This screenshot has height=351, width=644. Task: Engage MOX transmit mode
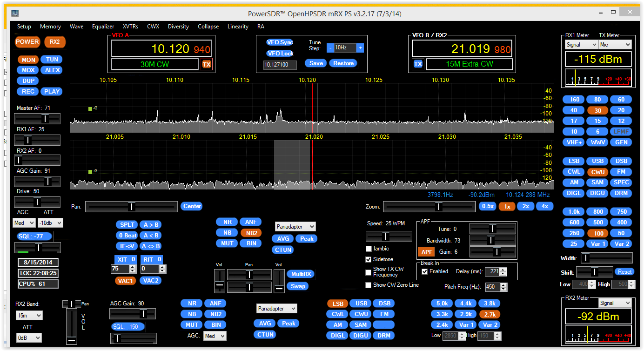click(27, 70)
